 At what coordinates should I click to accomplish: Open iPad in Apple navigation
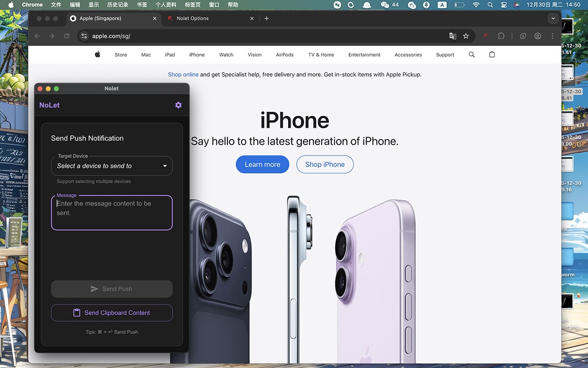170,55
